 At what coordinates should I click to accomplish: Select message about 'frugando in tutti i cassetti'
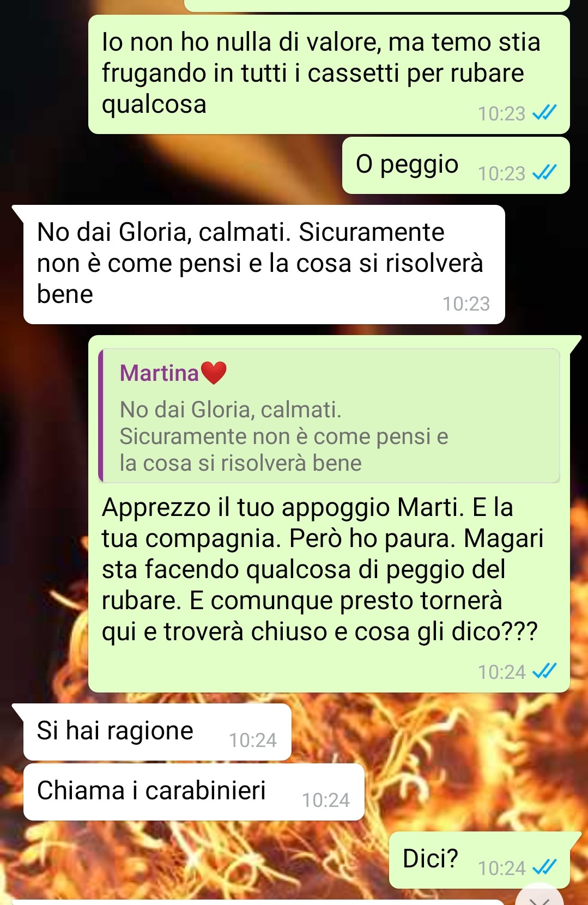[x=329, y=74]
